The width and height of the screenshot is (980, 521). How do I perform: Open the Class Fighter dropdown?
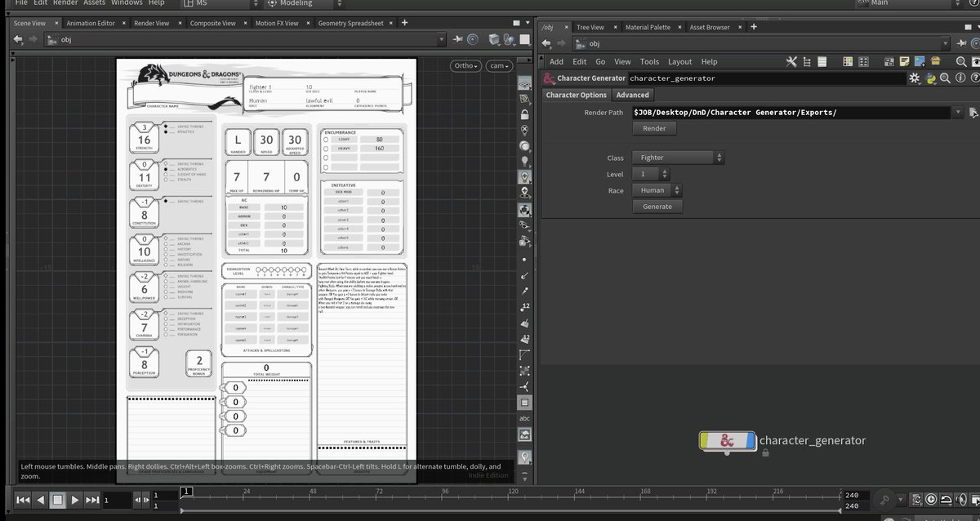pyautogui.click(x=677, y=158)
